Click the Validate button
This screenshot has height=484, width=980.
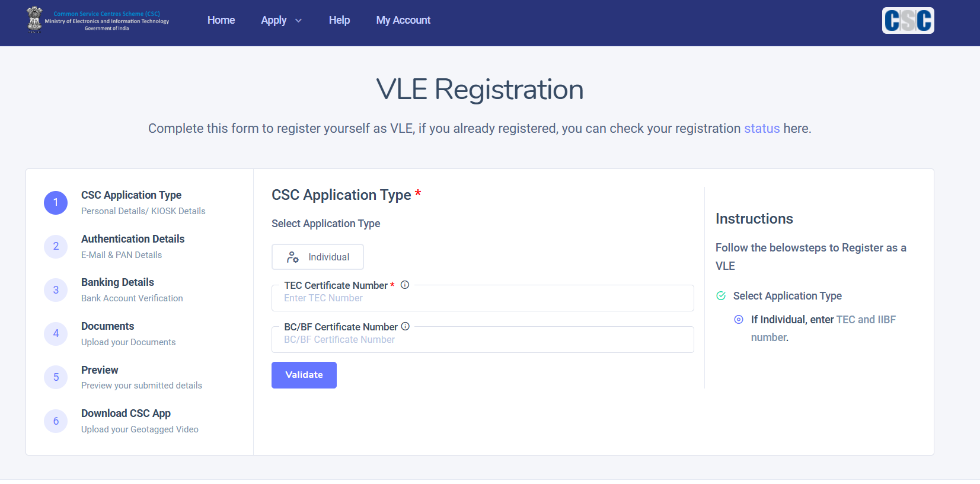point(304,375)
